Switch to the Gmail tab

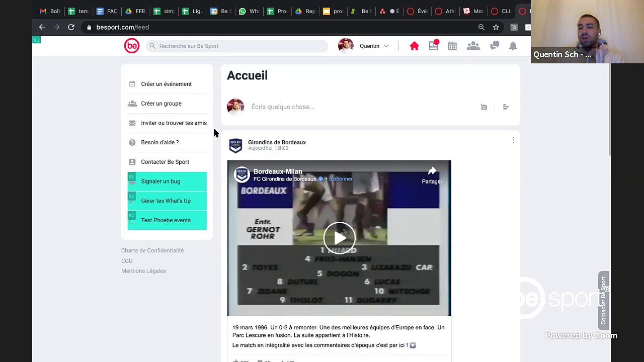coord(50,11)
